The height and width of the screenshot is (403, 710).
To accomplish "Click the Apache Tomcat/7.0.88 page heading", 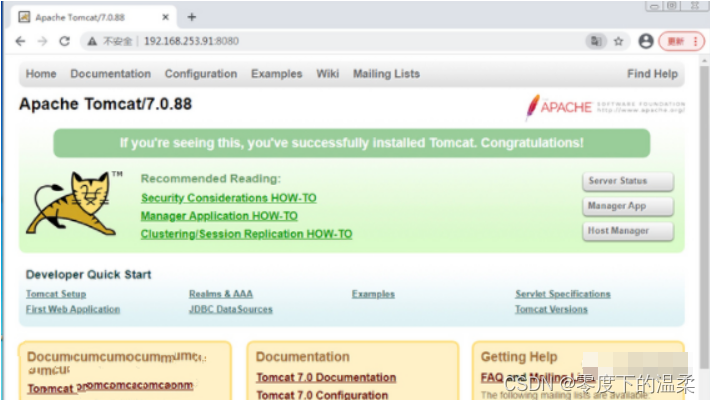I will [x=106, y=104].
